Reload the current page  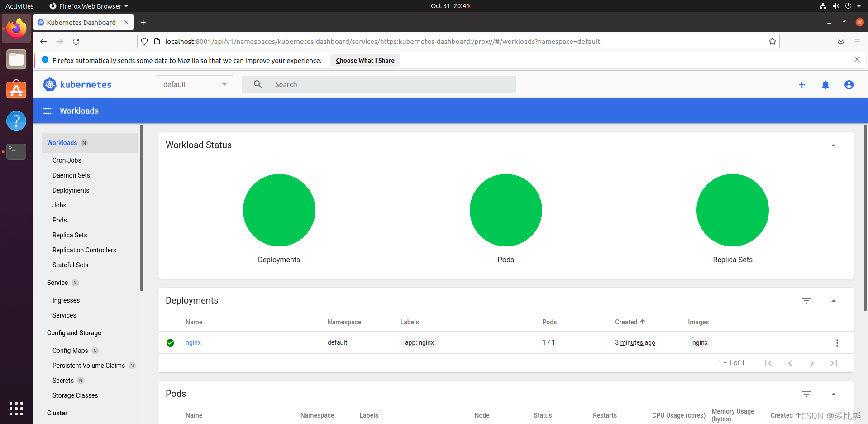pos(76,41)
